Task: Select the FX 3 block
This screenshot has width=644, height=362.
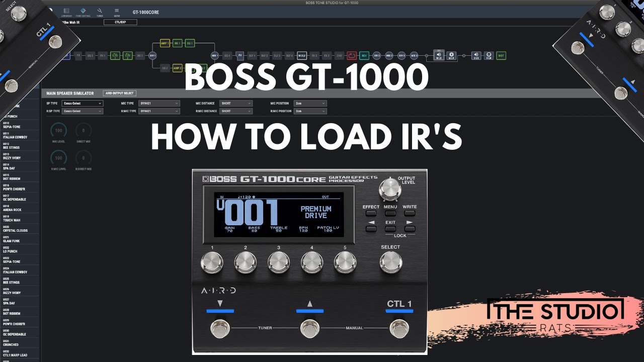Action: point(327,55)
